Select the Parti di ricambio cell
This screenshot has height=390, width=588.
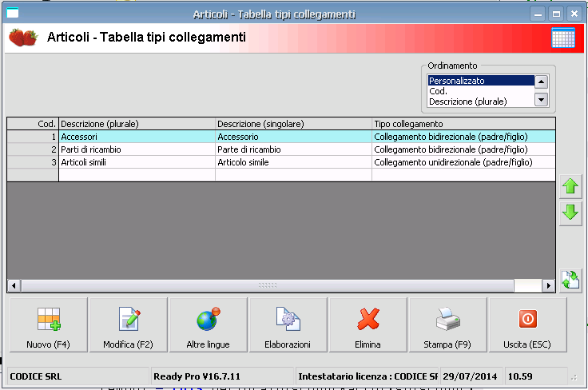point(137,149)
